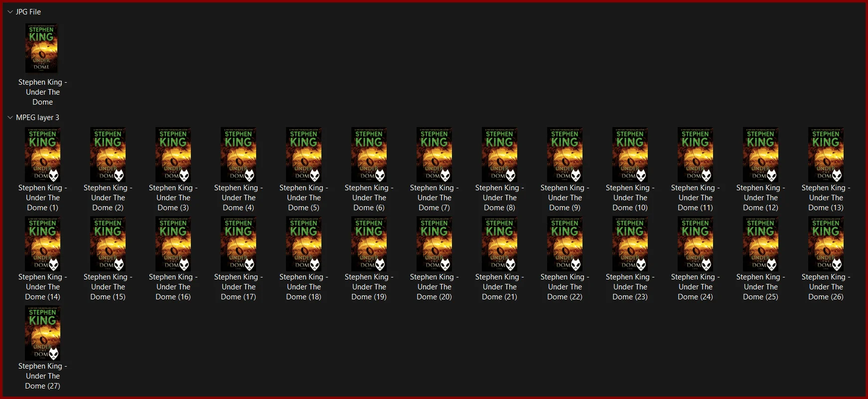868x399 pixels.
Task: Select the Under The Dome (22) file icon
Action: (565, 244)
